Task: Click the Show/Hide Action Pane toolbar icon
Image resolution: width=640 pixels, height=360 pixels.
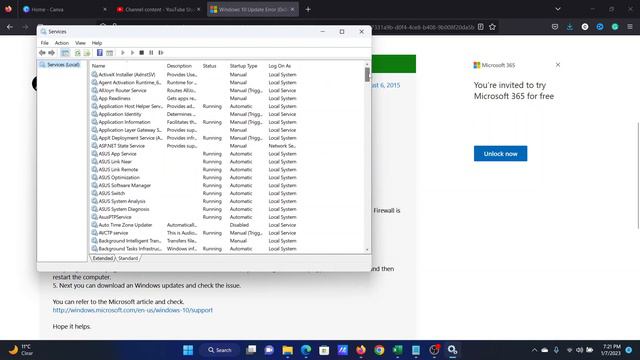Action: pos(109,53)
